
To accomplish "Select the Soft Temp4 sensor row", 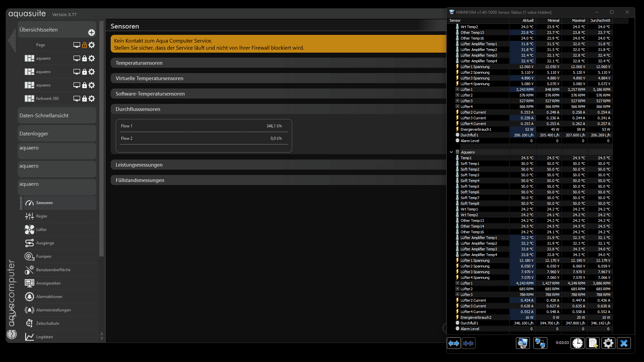I will (x=533, y=181).
